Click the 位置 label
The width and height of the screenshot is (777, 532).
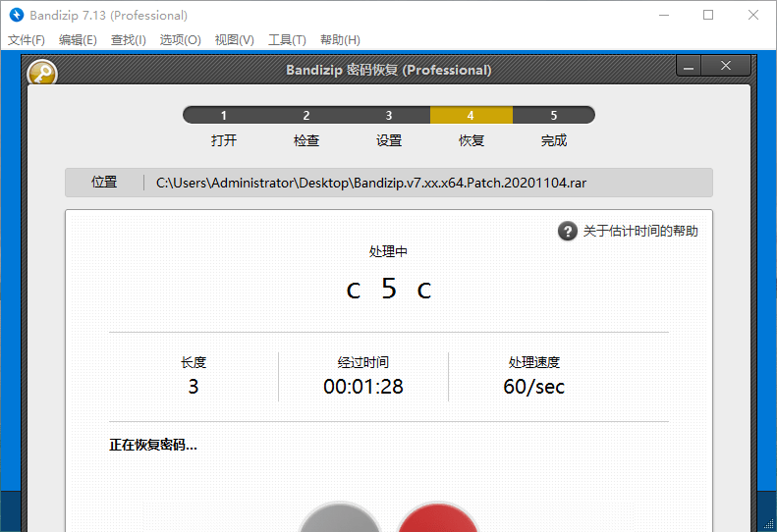tap(104, 183)
